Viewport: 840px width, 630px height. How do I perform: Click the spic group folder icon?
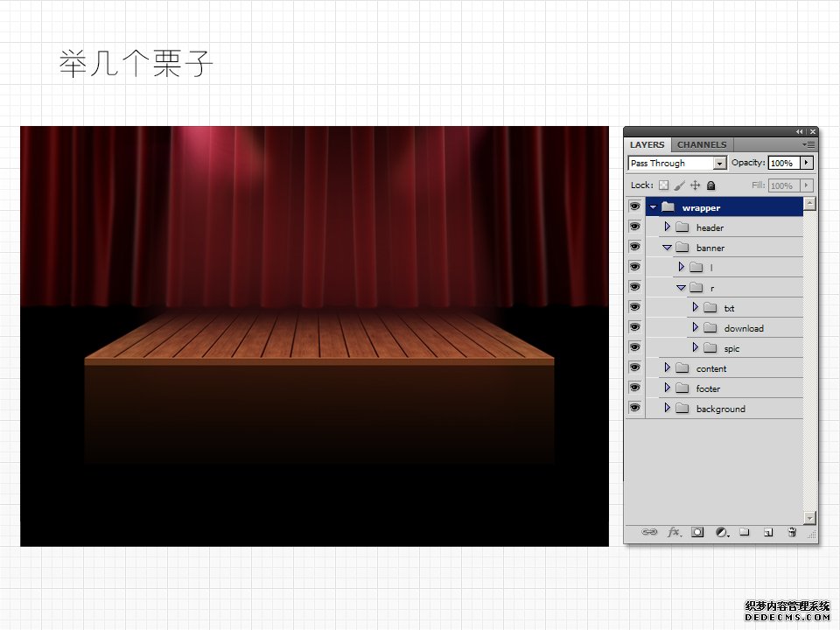(x=710, y=347)
